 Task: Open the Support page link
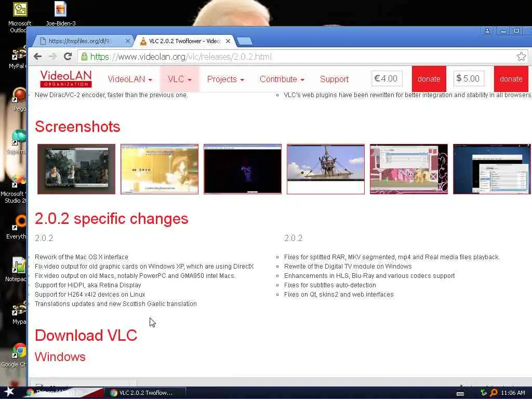point(334,79)
